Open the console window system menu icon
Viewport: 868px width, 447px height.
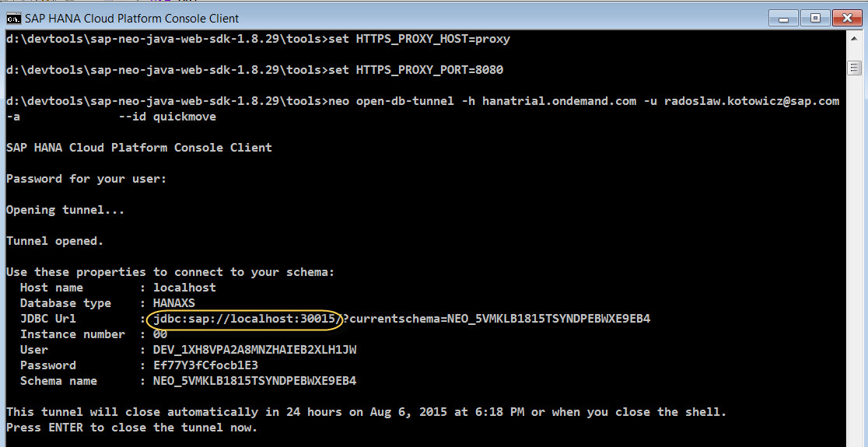[13, 18]
